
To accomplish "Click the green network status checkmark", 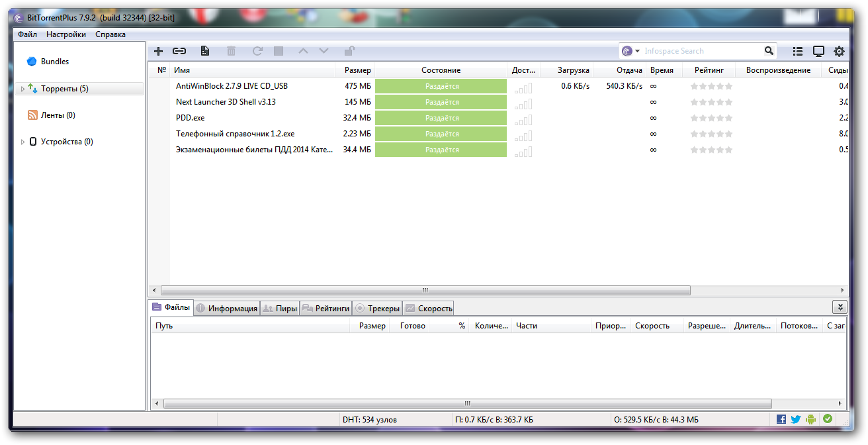I will 827,419.
